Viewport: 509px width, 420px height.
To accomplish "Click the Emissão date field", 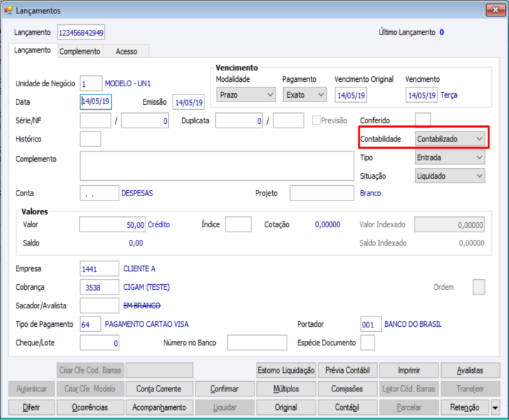I will [x=188, y=102].
